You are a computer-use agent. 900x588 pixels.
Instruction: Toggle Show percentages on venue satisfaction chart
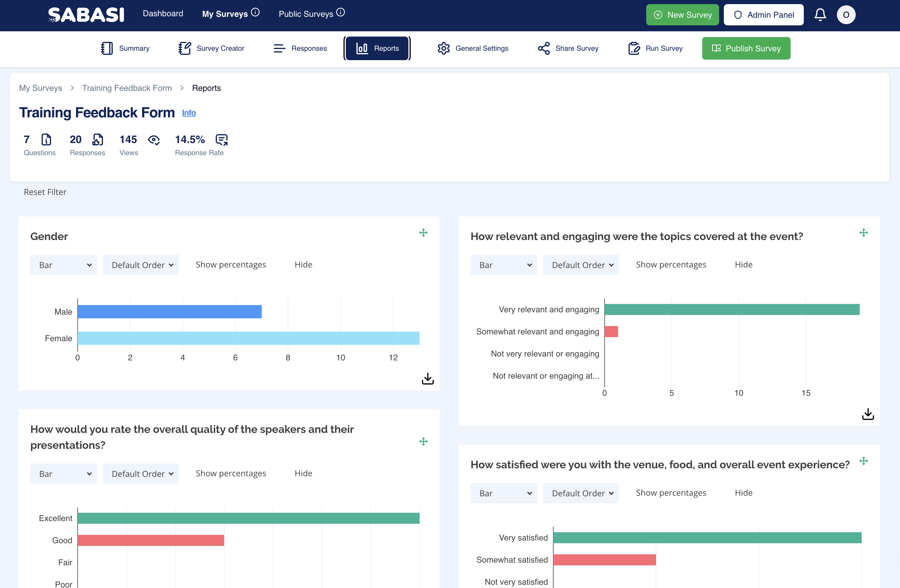pyautogui.click(x=671, y=493)
